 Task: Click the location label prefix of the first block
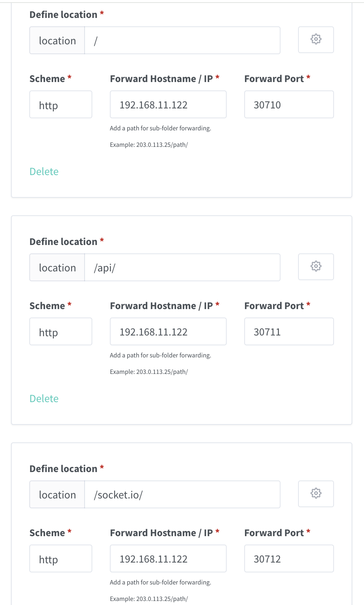(57, 40)
